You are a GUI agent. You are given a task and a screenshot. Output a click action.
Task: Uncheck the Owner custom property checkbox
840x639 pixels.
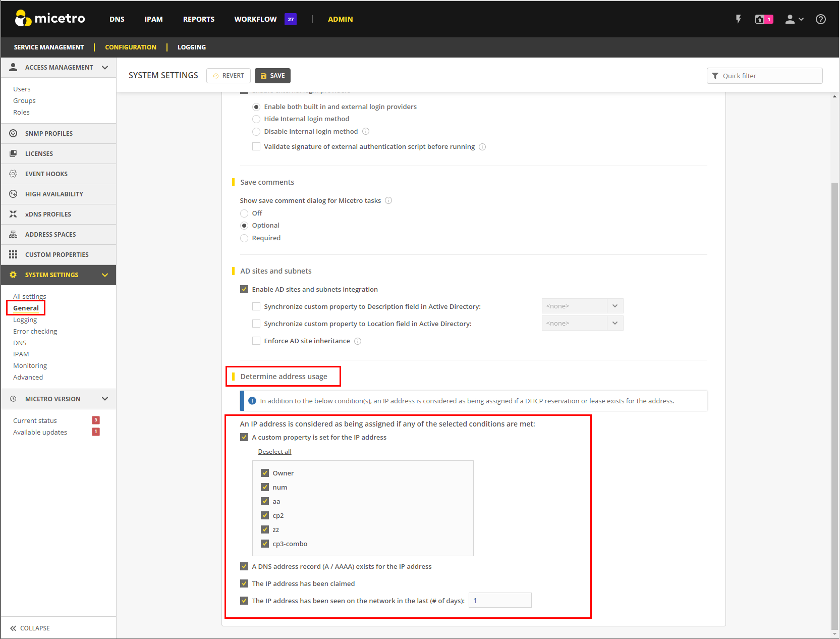point(265,473)
